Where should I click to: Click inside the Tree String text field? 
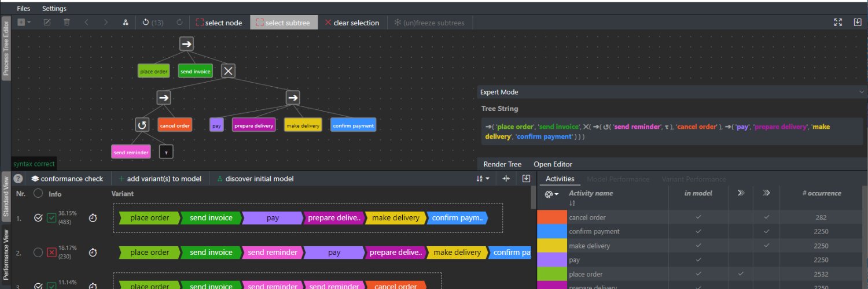(x=671, y=131)
